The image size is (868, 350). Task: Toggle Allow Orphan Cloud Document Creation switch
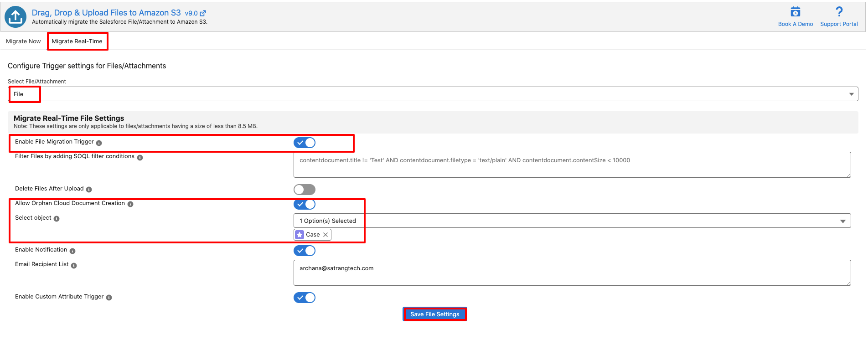coord(305,204)
